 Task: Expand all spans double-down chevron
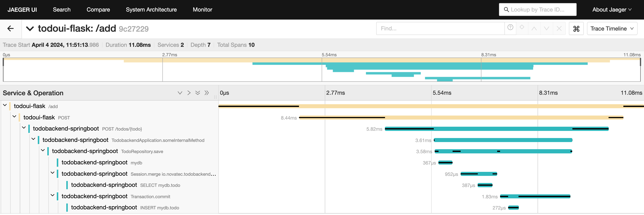(197, 93)
